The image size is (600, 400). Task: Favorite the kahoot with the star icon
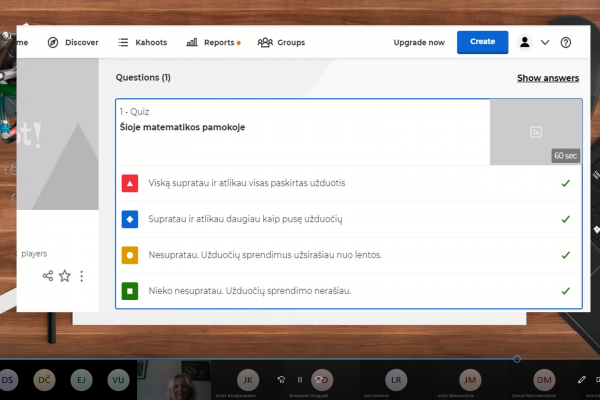pos(65,276)
